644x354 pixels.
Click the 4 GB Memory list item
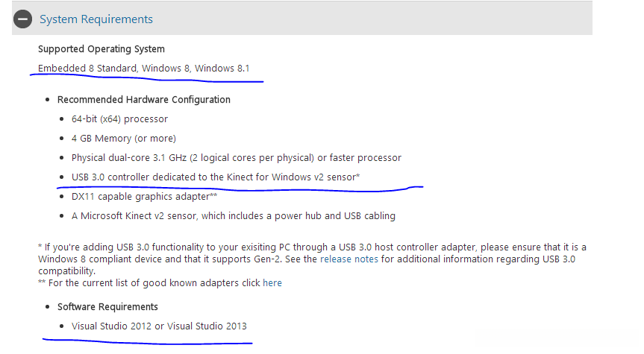click(124, 138)
